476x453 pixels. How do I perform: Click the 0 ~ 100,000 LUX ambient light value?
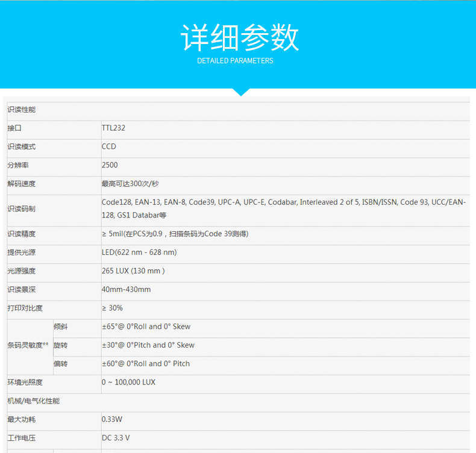(x=128, y=383)
